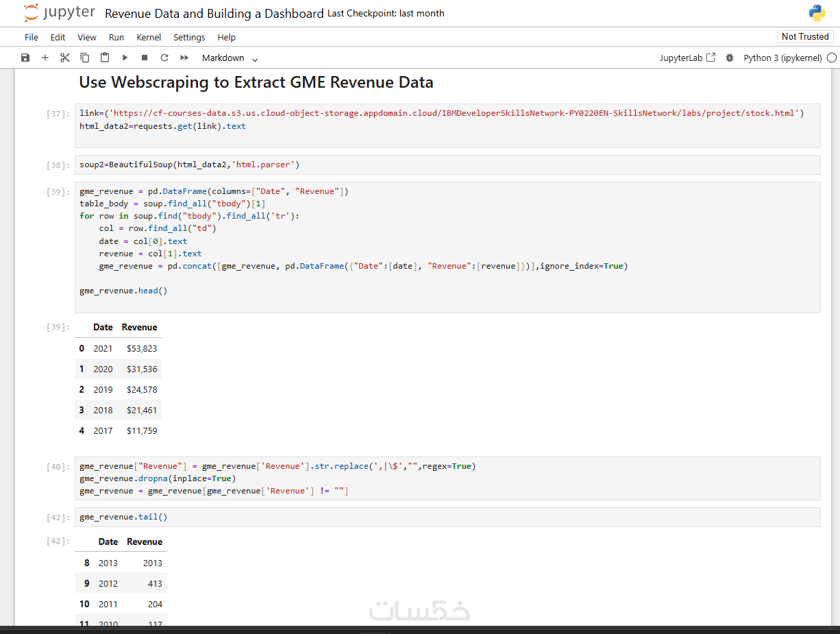Open the cell type Markdown dropdown
The height and width of the screenshot is (634, 840).
coord(230,58)
